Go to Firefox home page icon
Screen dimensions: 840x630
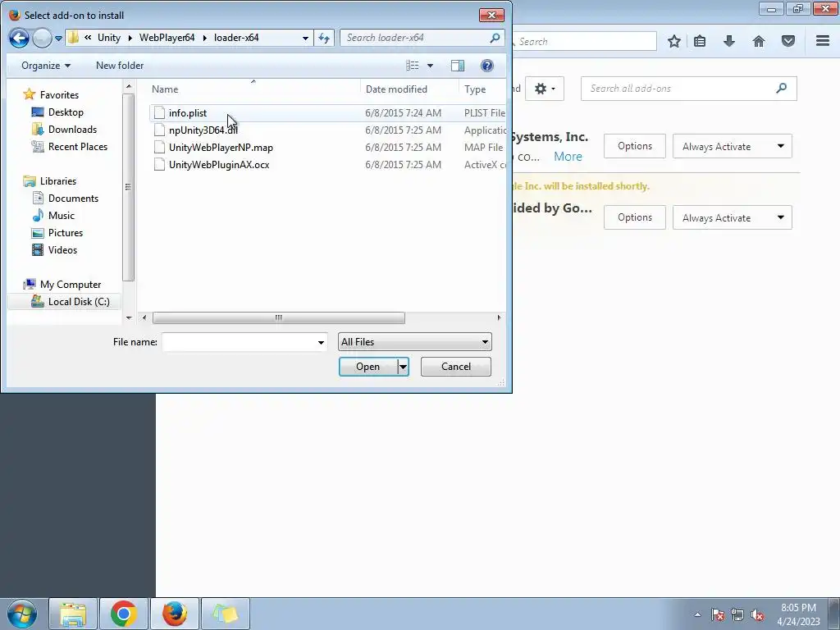(x=759, y=41)
